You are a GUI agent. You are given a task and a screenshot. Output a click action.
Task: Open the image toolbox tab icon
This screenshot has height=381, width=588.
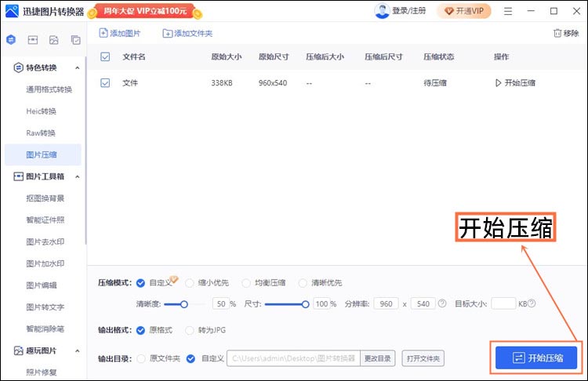(33, 40)
